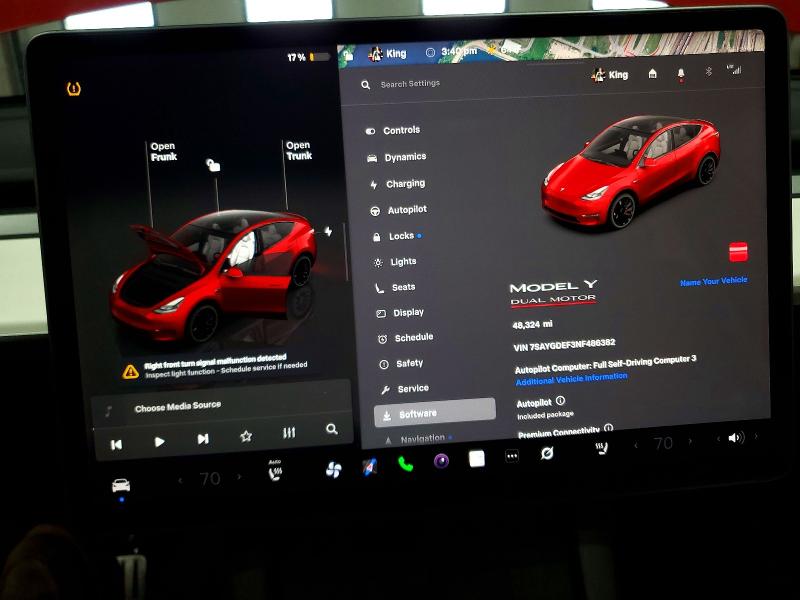Tap the VIN 7SAYGDEF3NF486382 text
Screen dimensions: 800x600
coord(564,345)
